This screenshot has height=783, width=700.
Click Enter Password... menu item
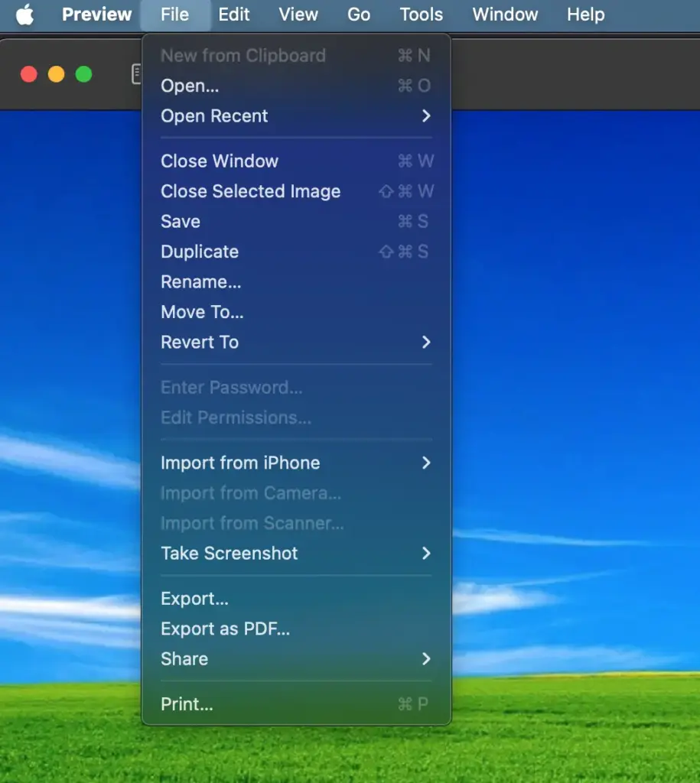(x=296, y=388)
